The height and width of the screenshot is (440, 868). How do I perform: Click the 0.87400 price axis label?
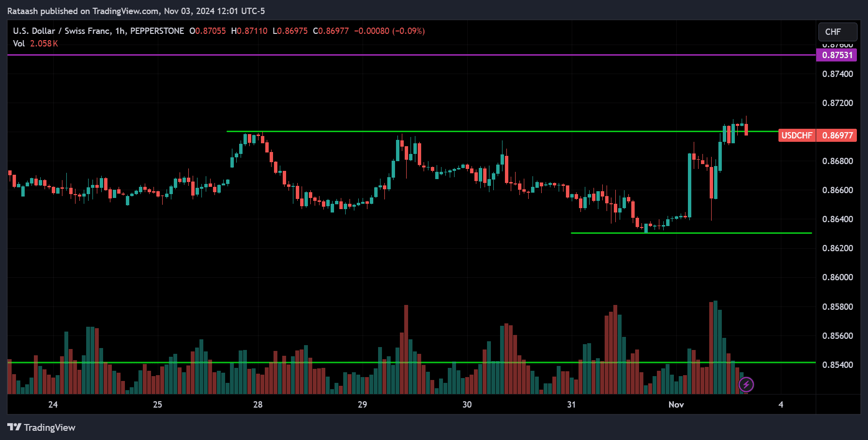click(x=838, y=74)
